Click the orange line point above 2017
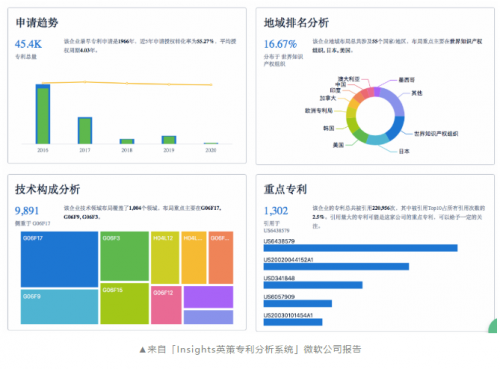This screenshot has width=500, height=369. coord(85,82)
